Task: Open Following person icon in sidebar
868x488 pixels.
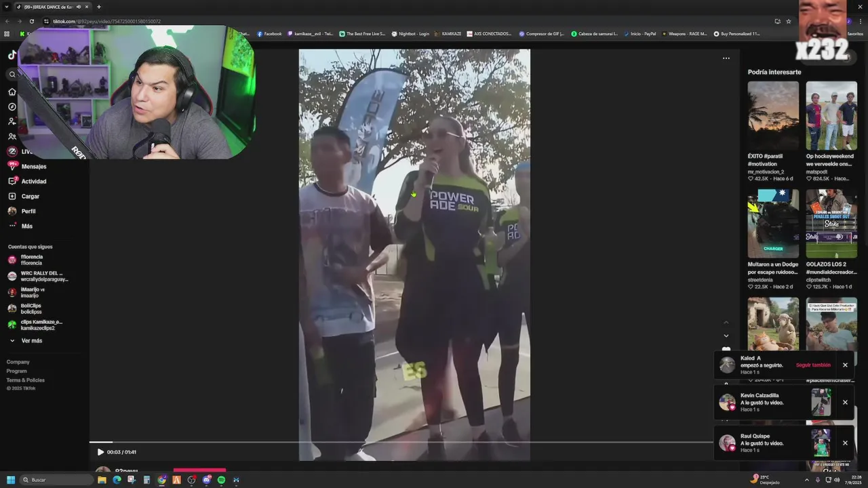Action: [12, 121]
